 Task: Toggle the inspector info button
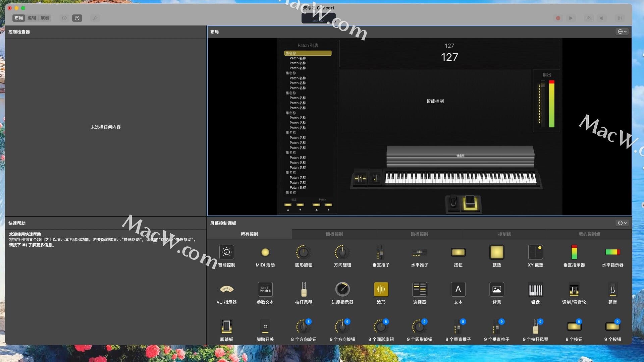pos(64,18)
